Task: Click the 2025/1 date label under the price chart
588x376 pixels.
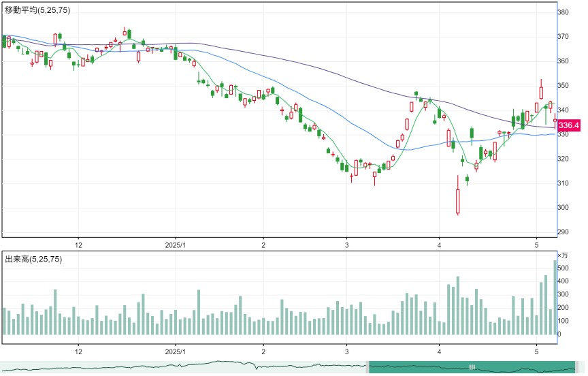Action: tap(176, 245)
